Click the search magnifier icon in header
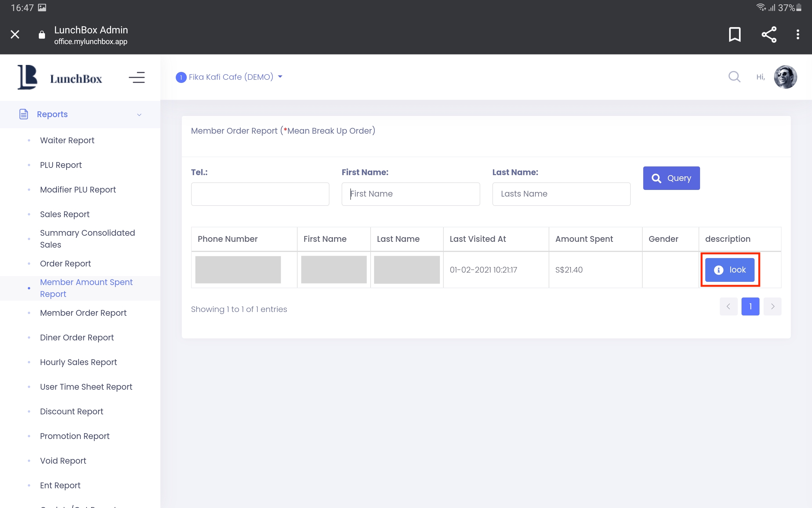The image size is (812, 508). [x=734, y=77]
